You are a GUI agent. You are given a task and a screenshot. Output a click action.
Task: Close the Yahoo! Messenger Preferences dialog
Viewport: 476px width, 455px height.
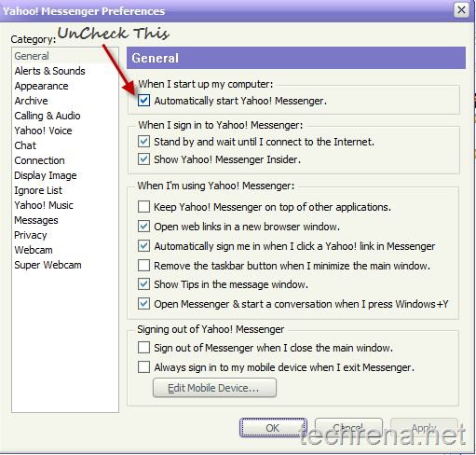(x=461, y=10)
